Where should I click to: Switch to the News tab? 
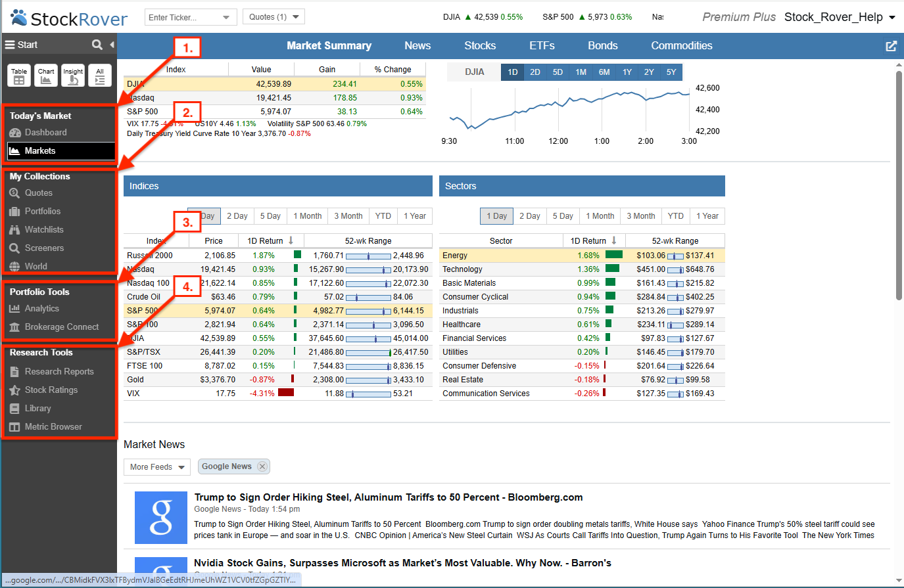417,46
